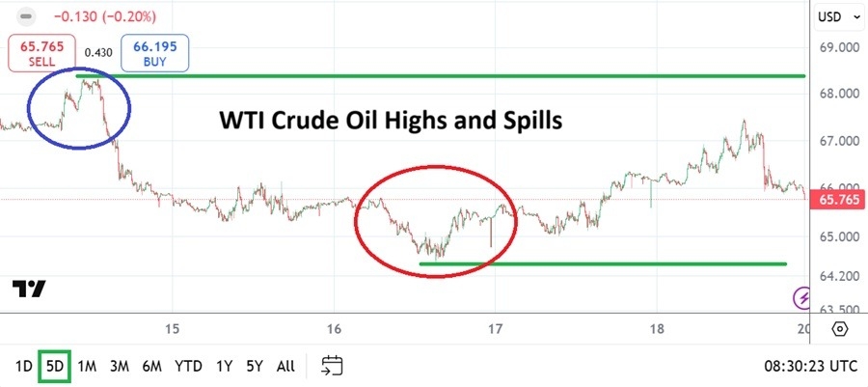This screenshot has height=387, width=868.
Task: Click the 65.765 current price label
Action: (834, 199)
